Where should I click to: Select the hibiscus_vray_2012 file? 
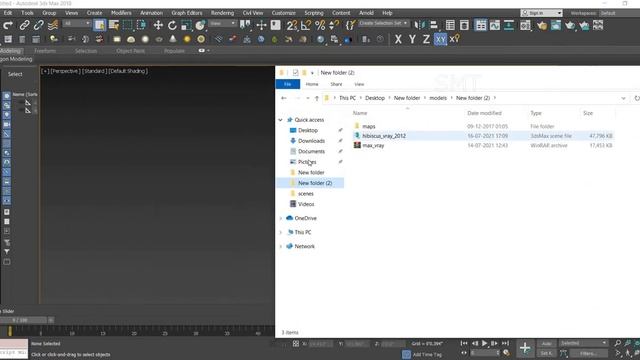pos(484,136)
